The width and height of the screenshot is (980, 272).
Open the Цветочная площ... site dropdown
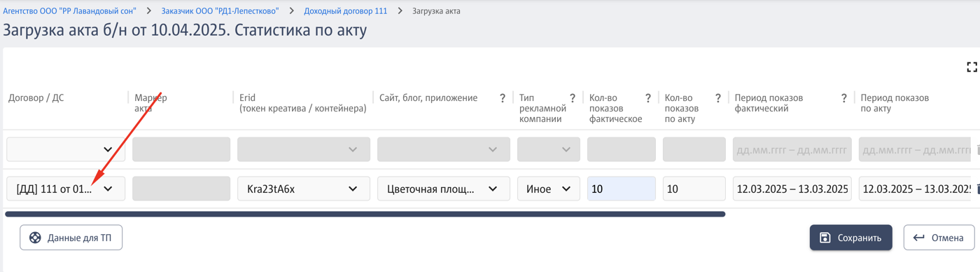(444, 189)
